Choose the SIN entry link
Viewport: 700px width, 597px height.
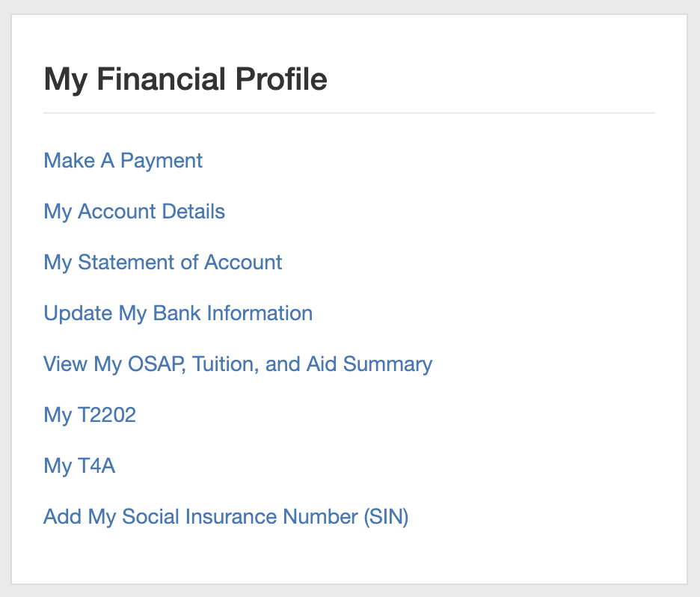(226, 517)
